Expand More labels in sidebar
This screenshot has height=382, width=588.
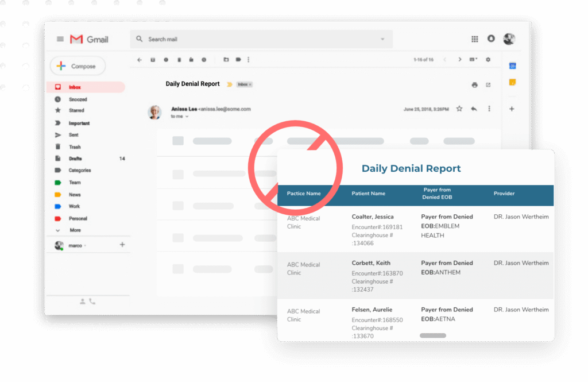tap(75, 230)
